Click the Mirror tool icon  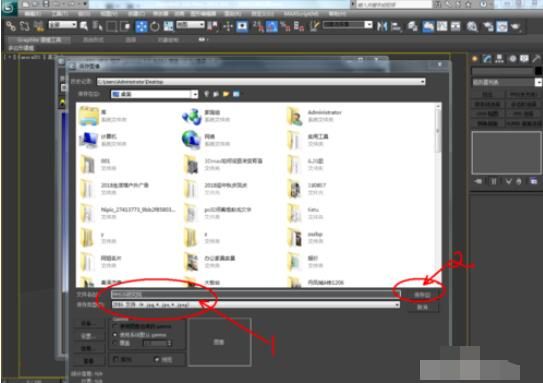coord(382,26)
